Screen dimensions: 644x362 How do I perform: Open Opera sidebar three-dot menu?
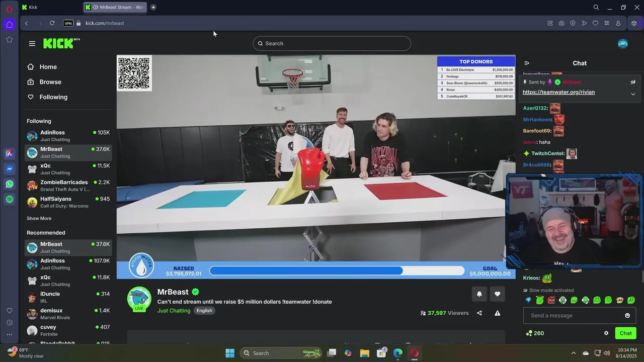tap(10, 334)
